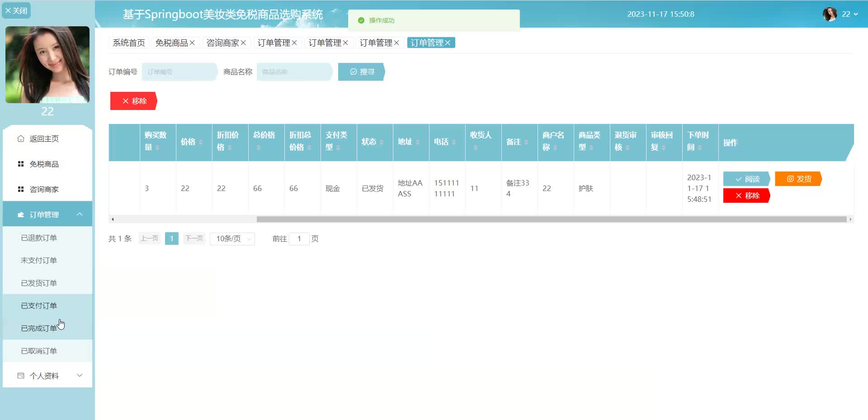Switch to the first 订单管理 tab
Image resolution: width=868 pixels, height=420 pixels.
coord(274,43)
